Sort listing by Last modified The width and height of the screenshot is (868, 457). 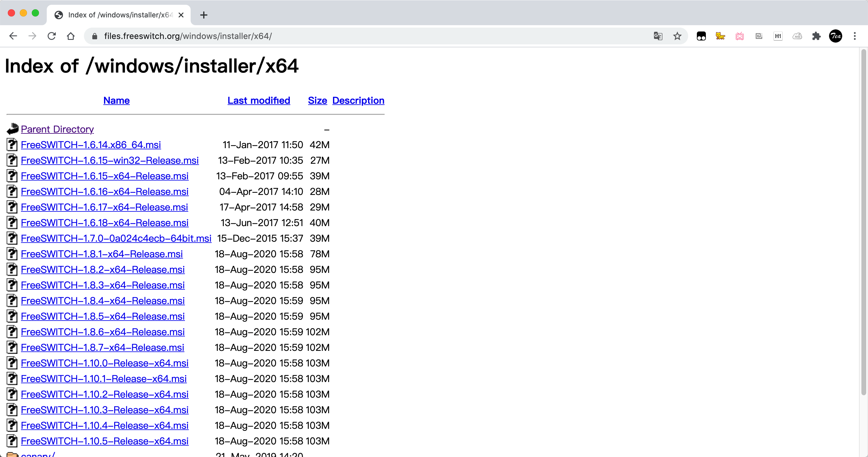click(x=258, y=100)
